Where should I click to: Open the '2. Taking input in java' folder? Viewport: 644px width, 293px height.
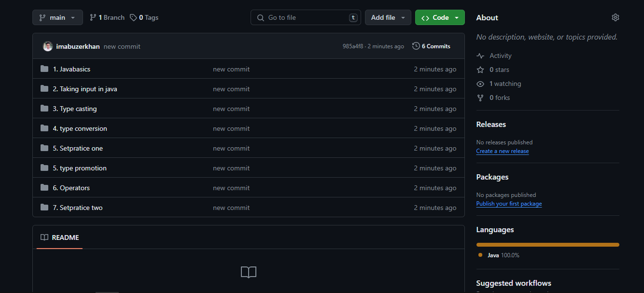(85, 89)
